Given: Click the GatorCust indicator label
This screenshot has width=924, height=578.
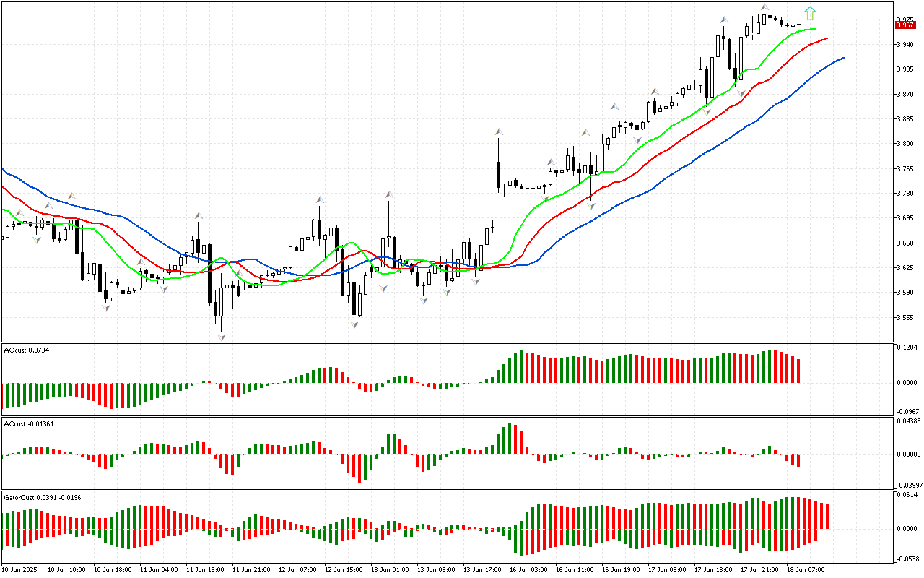Looking at the screenshot, I should point(42,497).
